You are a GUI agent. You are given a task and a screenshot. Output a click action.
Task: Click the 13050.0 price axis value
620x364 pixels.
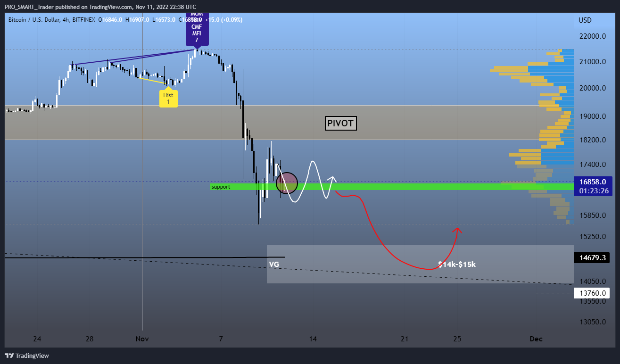(592, 322)
